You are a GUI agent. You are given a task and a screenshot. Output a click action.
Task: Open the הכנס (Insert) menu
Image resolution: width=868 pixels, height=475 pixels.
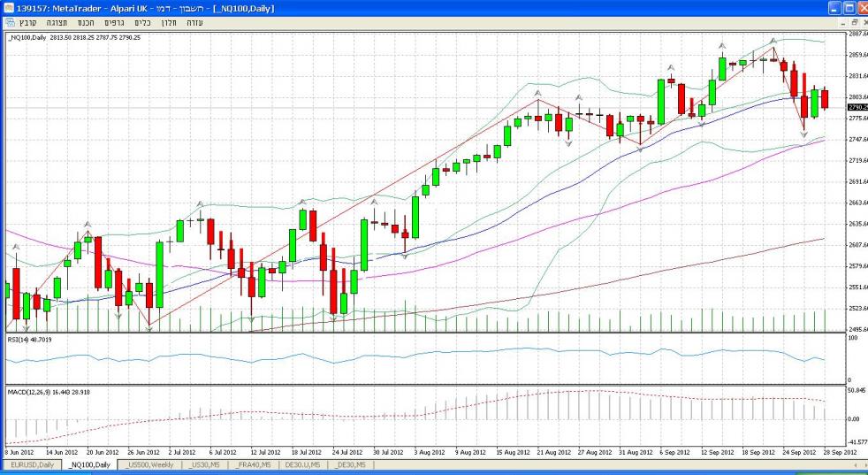coord(86,22)
